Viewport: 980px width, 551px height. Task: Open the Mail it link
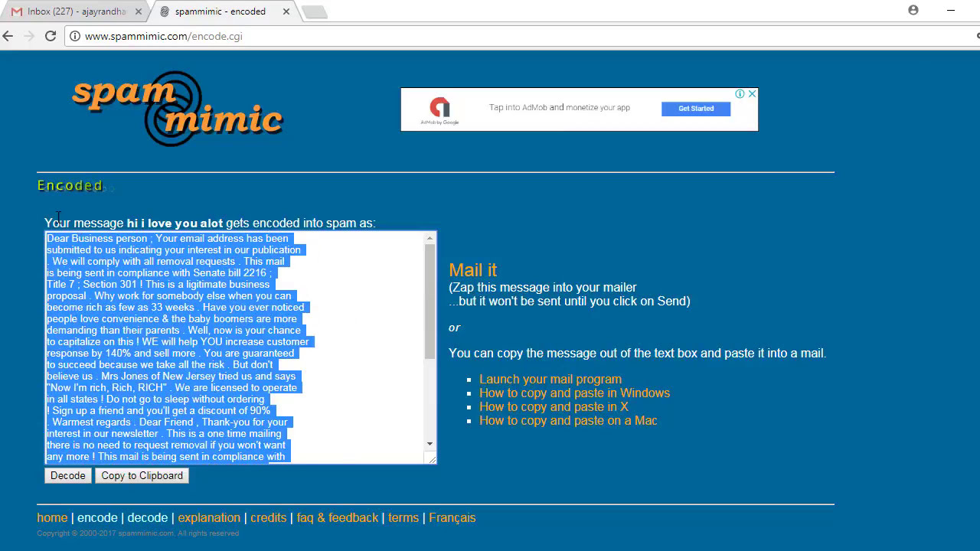pyautogui.click(x=472, y=270)
